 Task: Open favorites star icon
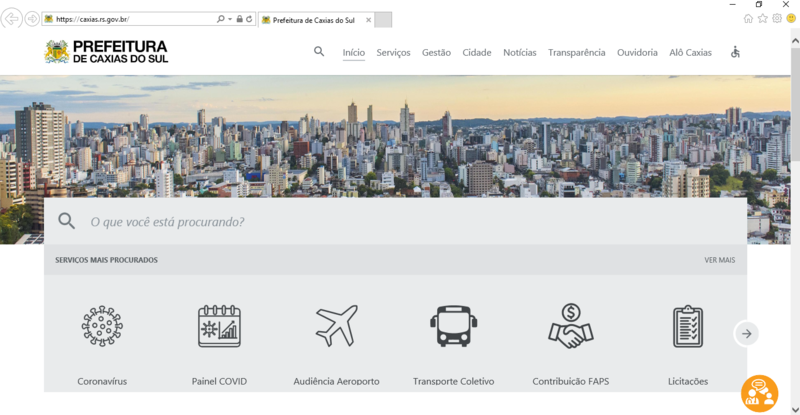click(x=762, y=19)
